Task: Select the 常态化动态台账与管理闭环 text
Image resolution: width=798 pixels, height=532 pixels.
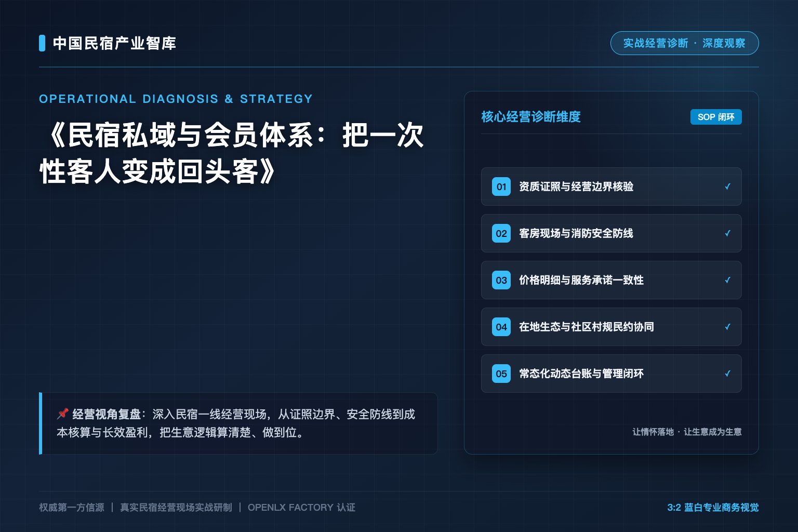Action: pos(581,374)
